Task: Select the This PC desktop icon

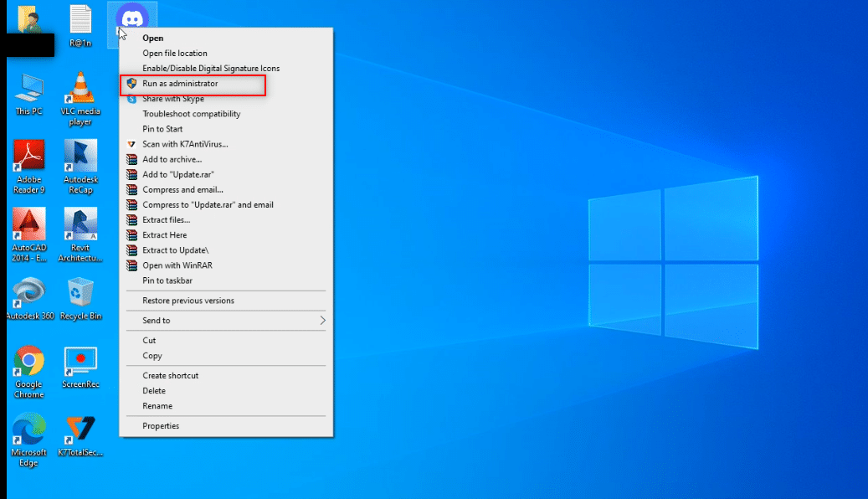Action: (28, 94)
